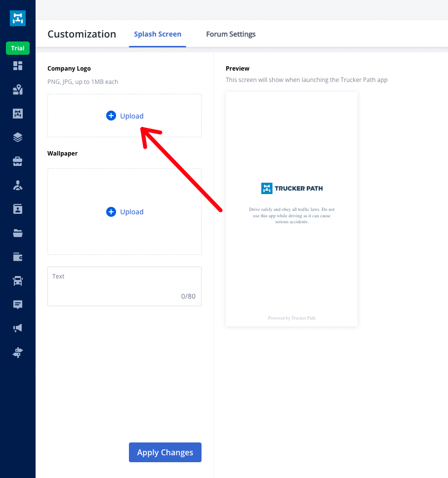Open the person-at-desk icon in sidebar

coord(18,185)
